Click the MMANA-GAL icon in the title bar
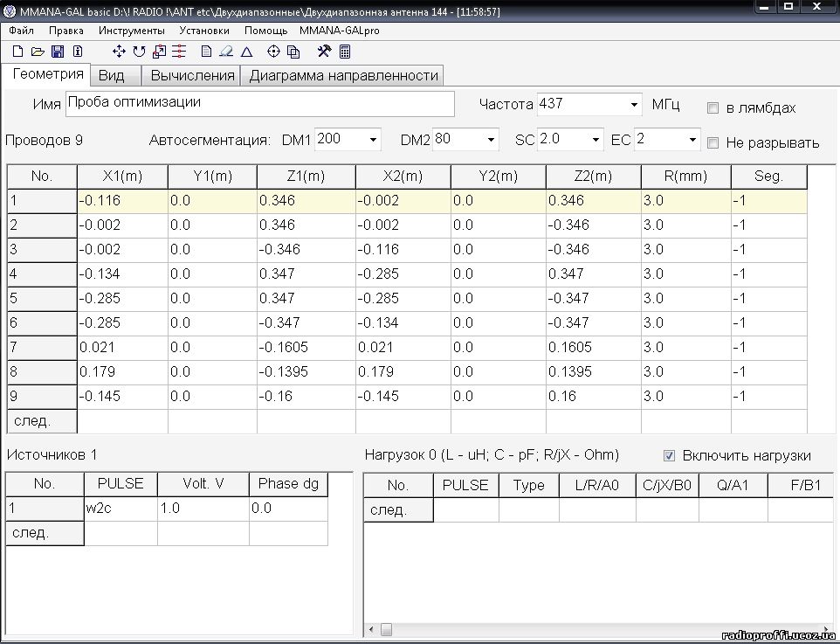The image size is (840, 644). pyautogui.click(x=9, y=11)
